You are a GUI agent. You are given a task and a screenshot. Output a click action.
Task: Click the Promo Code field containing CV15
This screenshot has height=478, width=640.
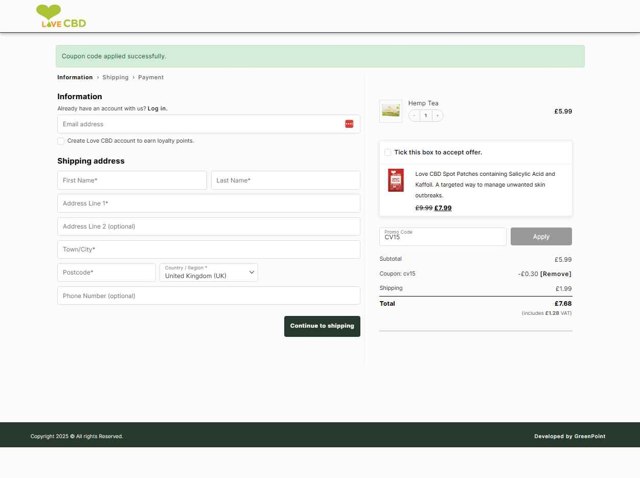pyautogui.click(x=443, y=236)
